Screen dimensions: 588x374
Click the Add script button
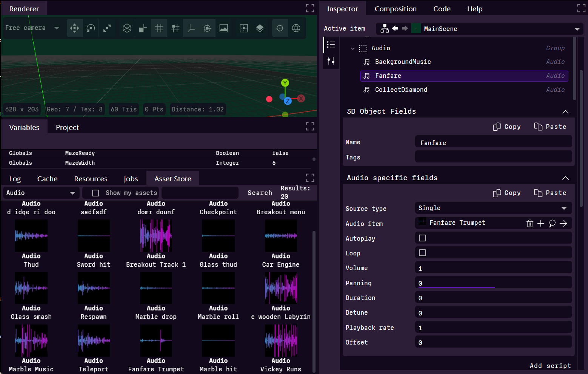[550, 365]
